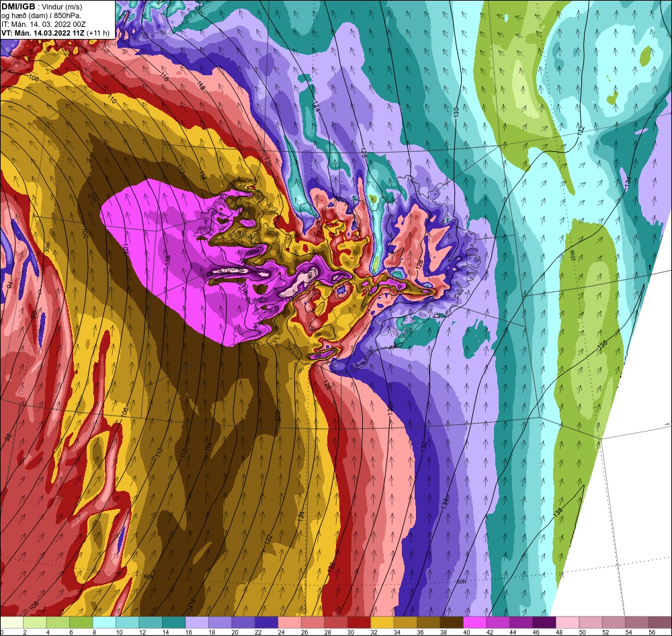Pick the dark red 30–32 m/s legend swatch
672x636 pixels.
[359, 623]
